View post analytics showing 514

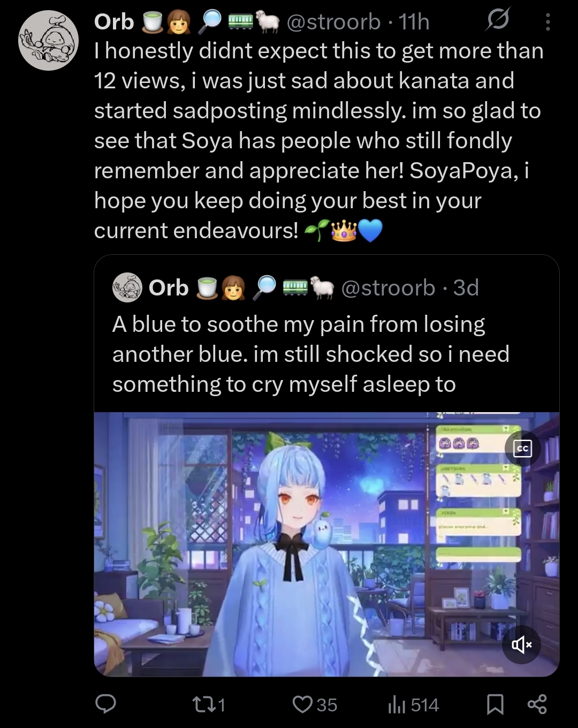(x=413, y=705)
